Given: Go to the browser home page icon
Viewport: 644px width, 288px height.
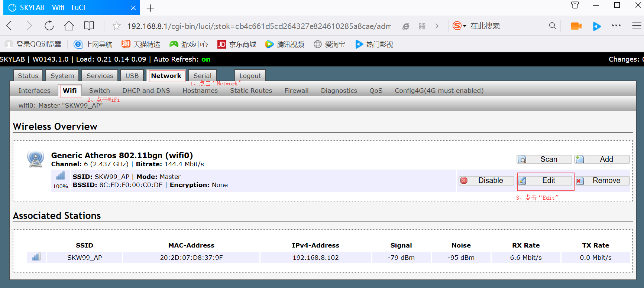Looking at the screenshot, I should [69, 26].
